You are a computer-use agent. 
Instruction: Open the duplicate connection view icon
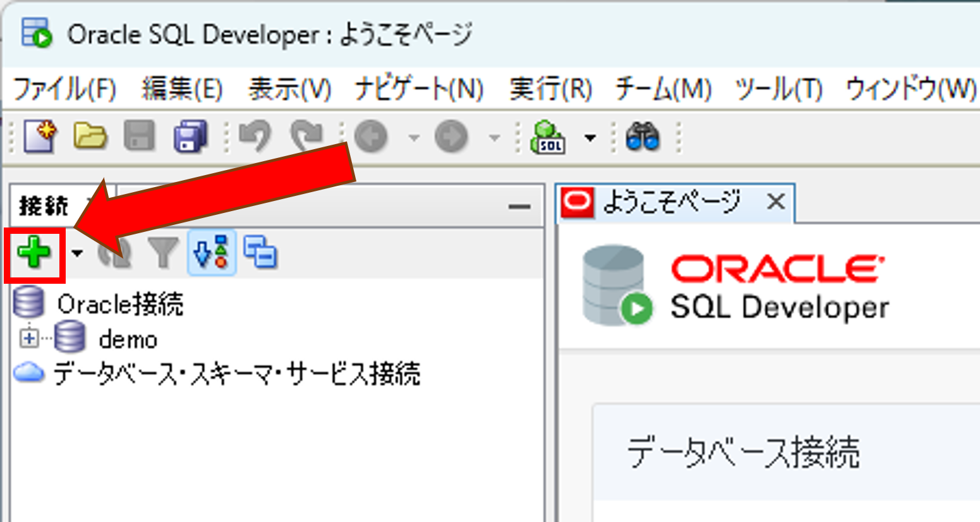(262, 252)
